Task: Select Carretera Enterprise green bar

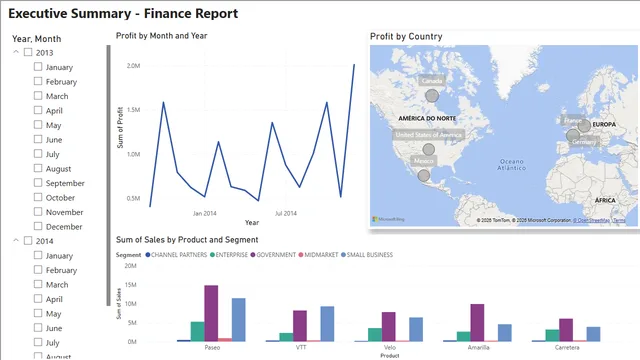Action: click(552, 336)
